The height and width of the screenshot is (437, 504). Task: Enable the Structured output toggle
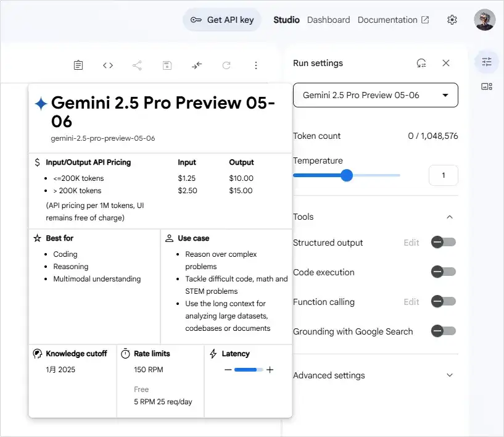[x=444, y=242]
